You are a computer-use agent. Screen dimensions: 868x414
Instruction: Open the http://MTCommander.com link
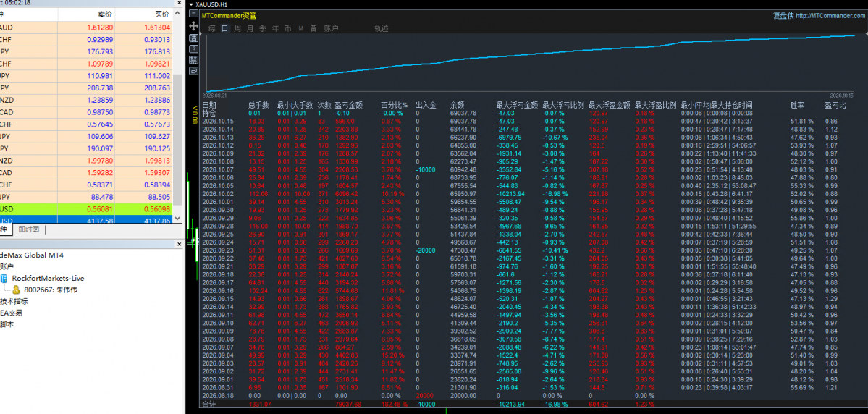pos(830,16)
